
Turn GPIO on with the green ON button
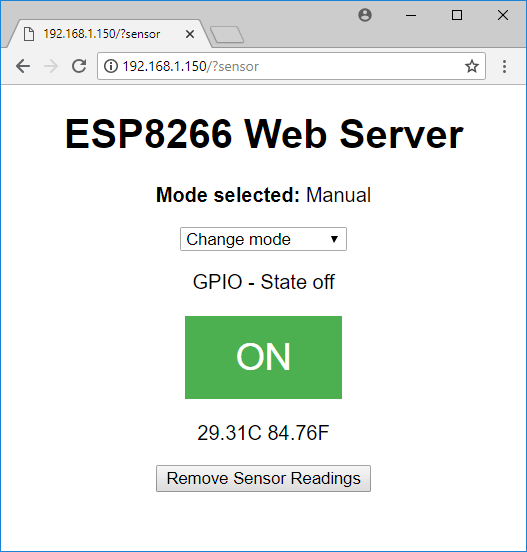(263, 357)
